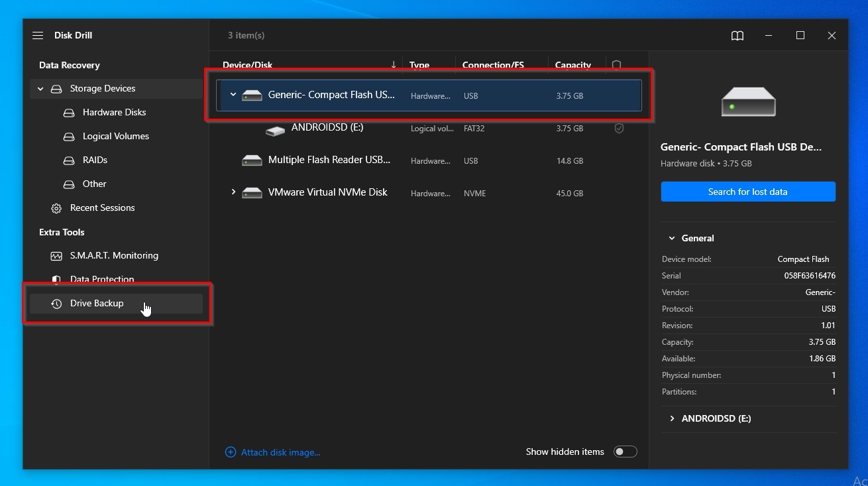Sort by the Type column header

click(419, 65)
